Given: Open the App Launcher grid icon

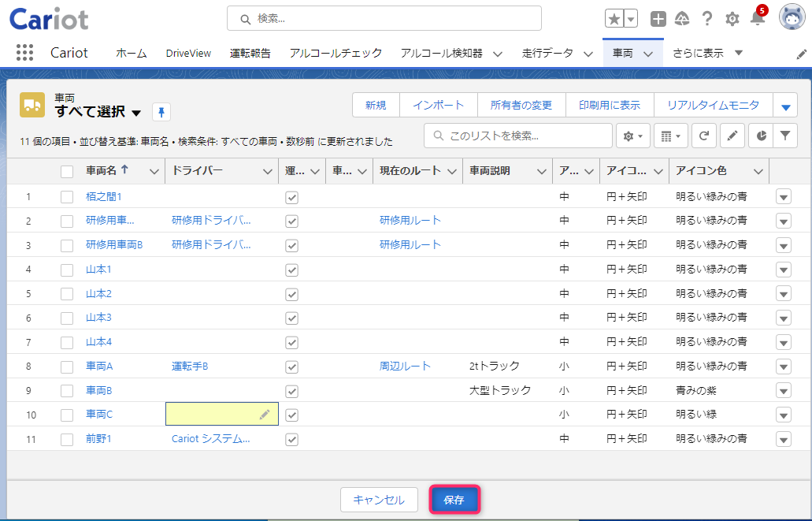Looking at the screenshot, I should pyautogui.click(x=25, y=52).
